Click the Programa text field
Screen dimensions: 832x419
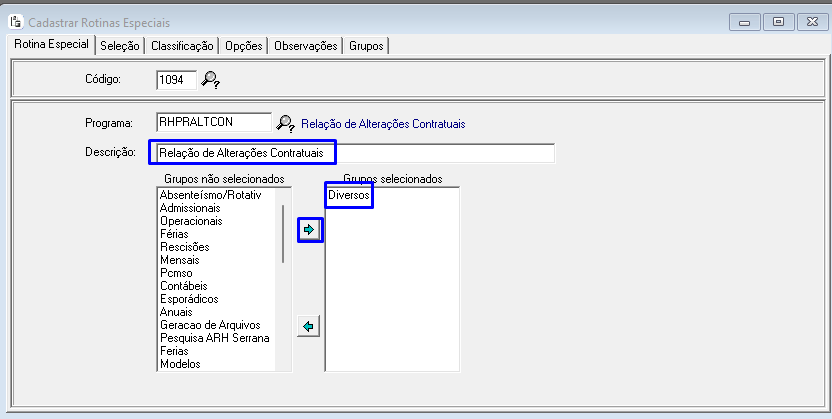(x=214, y=122)
